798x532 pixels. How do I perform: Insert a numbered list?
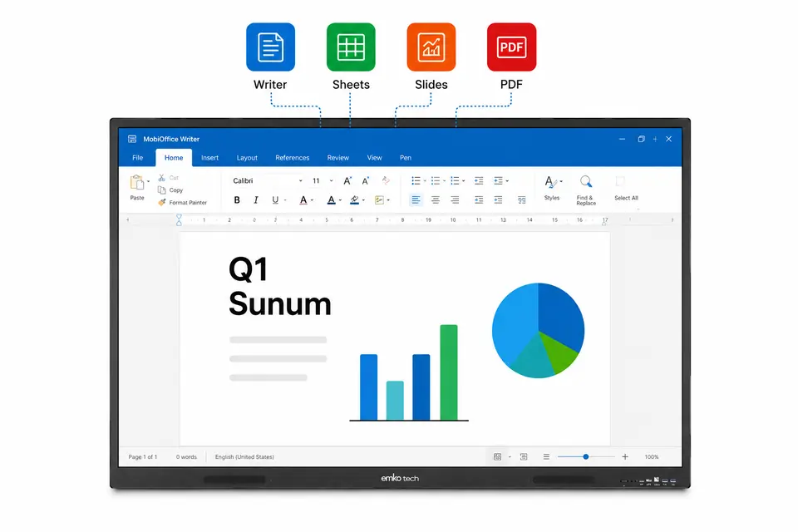tap(435, 180)
